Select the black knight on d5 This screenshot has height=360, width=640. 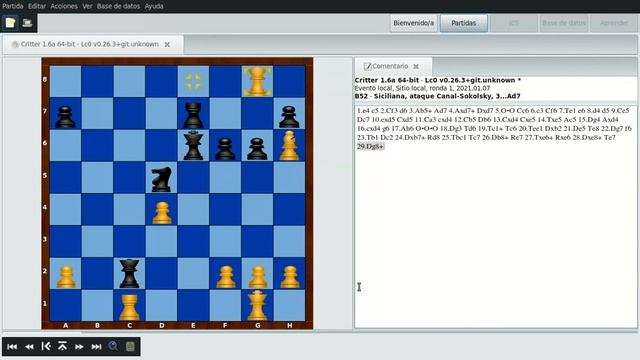162,179
